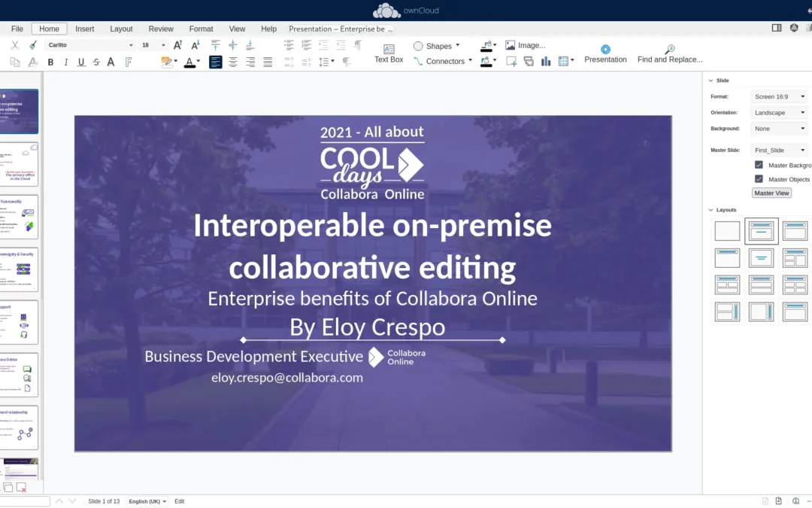Click the Edit mode status bar entry

180,501
